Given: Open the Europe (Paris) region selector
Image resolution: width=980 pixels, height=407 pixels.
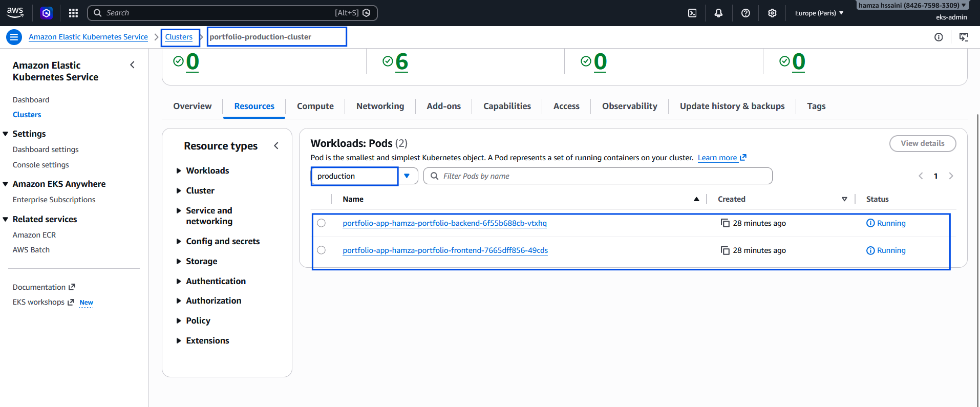Looking at the screenshot, I should [x=819, y=13].
